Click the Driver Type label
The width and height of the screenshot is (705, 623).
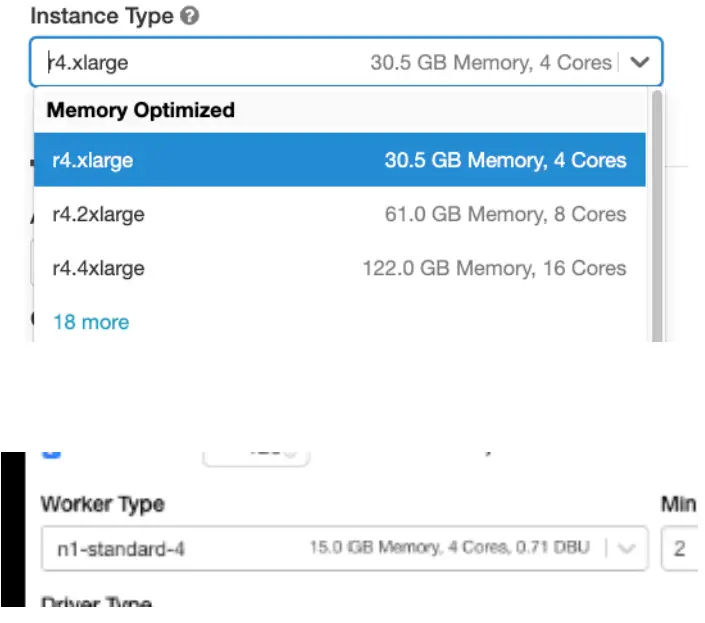tap(96, 603)
